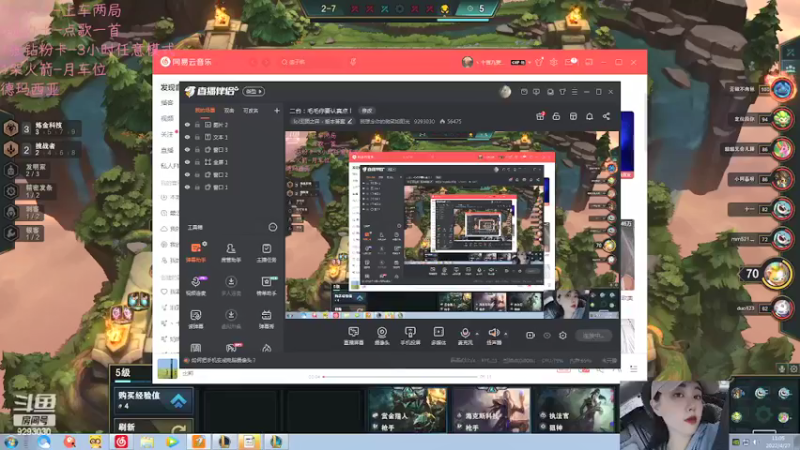800x450 pixels.
Task: Open 视频 in 网易云音乐 sidebar
Action: click(x=167, y=118)
